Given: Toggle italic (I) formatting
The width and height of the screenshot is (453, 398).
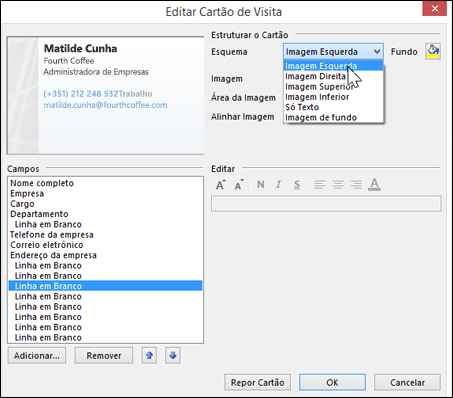Looking at the screenshot, I should coord(278,184).
